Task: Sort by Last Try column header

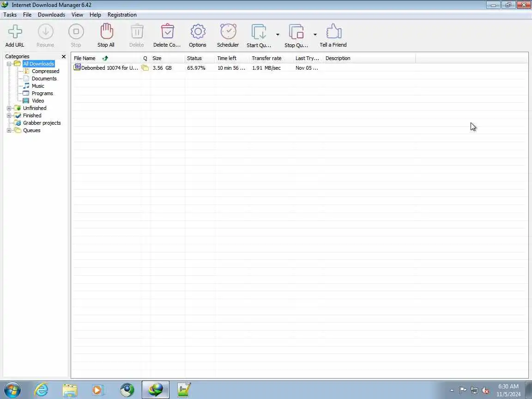Action: pyautogui.click(x=308, y=58)
